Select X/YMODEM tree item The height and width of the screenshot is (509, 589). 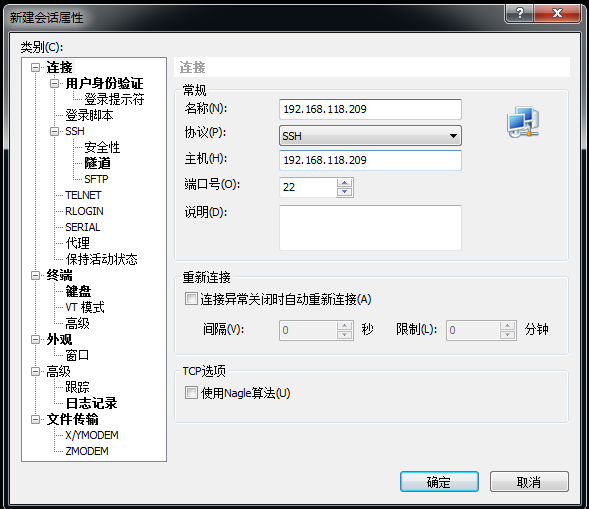pyautogui.click(x=92, y=435)
